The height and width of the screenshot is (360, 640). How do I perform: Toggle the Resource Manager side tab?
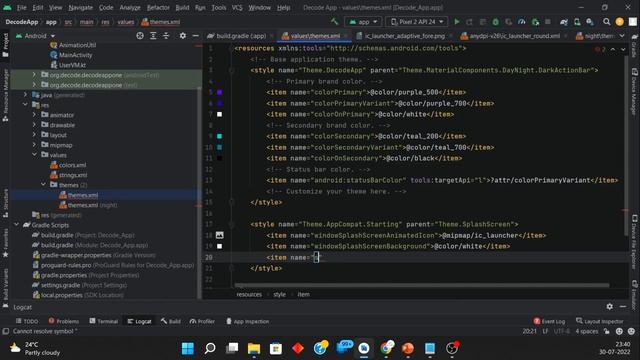click(5, 96)
